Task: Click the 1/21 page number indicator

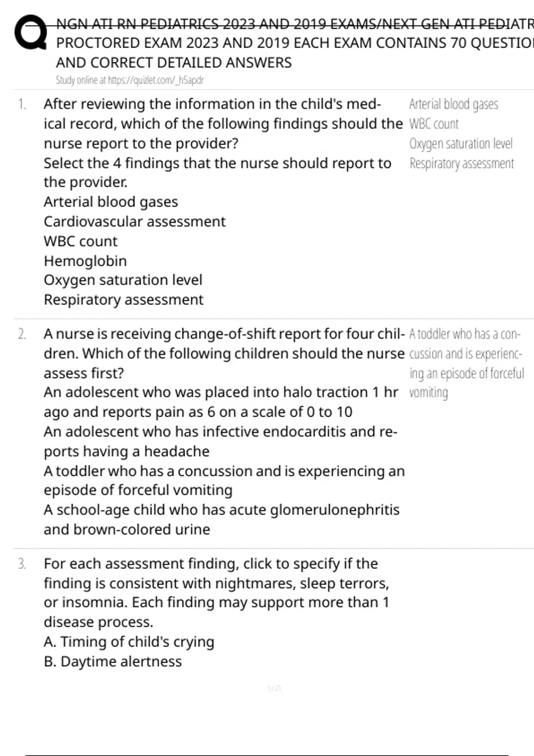Action: coord(274,688)
